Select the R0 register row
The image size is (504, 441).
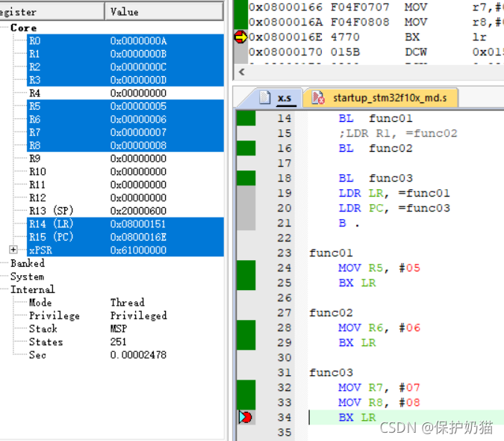tap(125, 41)
